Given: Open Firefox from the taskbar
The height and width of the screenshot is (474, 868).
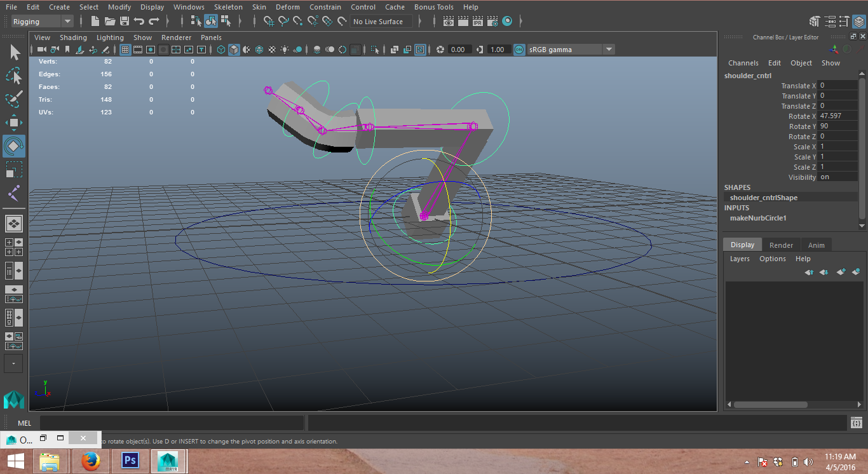Looking at the screenshot, I should (91, 461).
